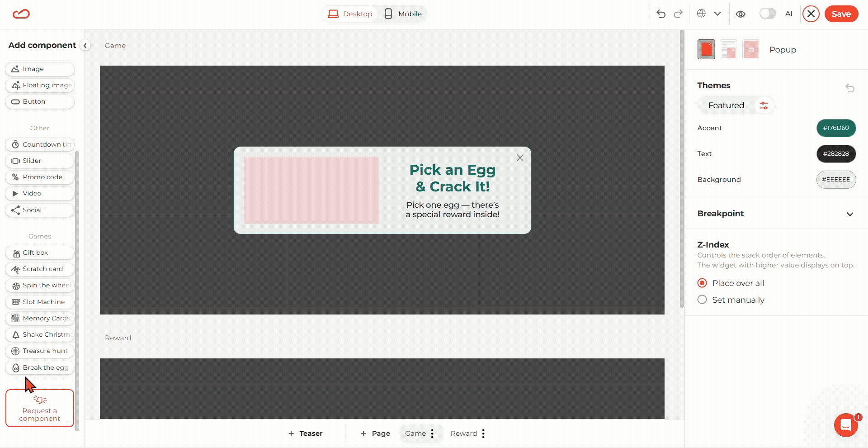Switch to Mobile view tab
The width and height of the screenshot is (868, 448).
[403, 14]
